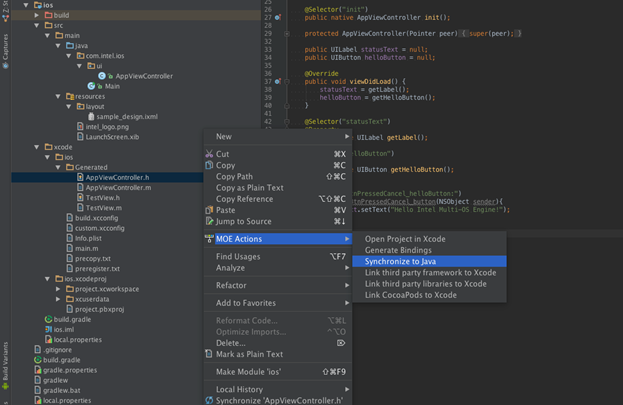623x405 pixels.
Task: Open the Captures tool window tab
Action: [x=5, y=50]
